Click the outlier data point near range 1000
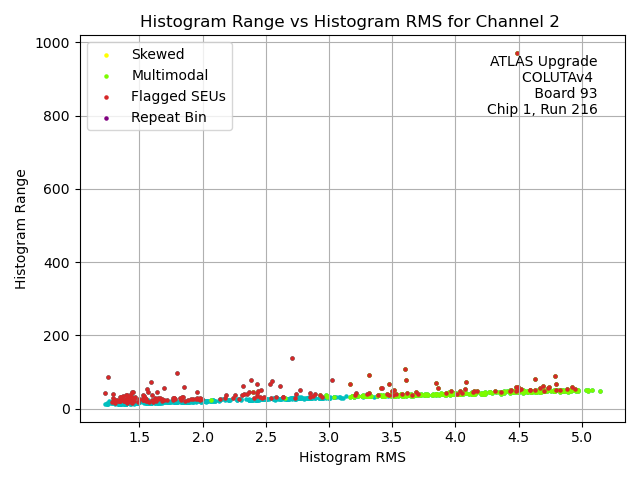 click(517, 54)
